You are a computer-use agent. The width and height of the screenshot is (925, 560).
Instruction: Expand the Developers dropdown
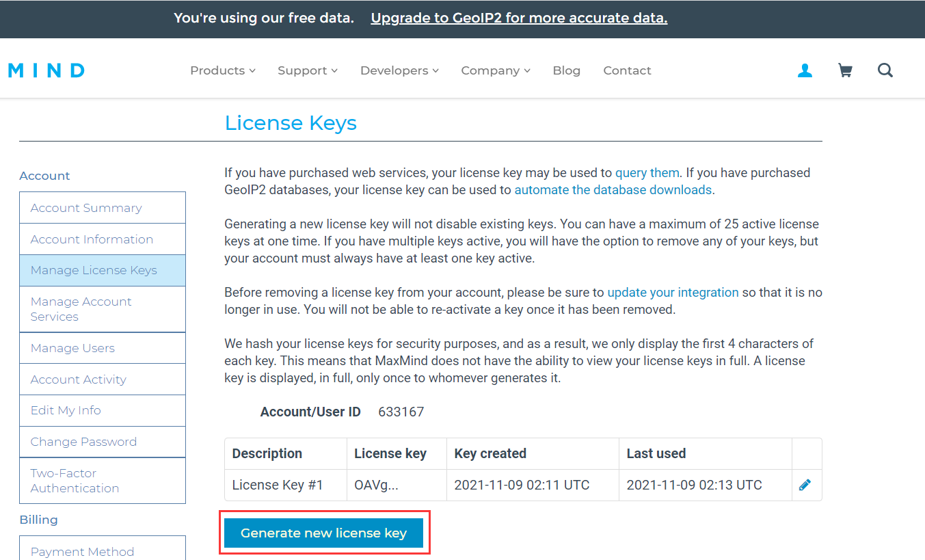click(x=399, y=70)
